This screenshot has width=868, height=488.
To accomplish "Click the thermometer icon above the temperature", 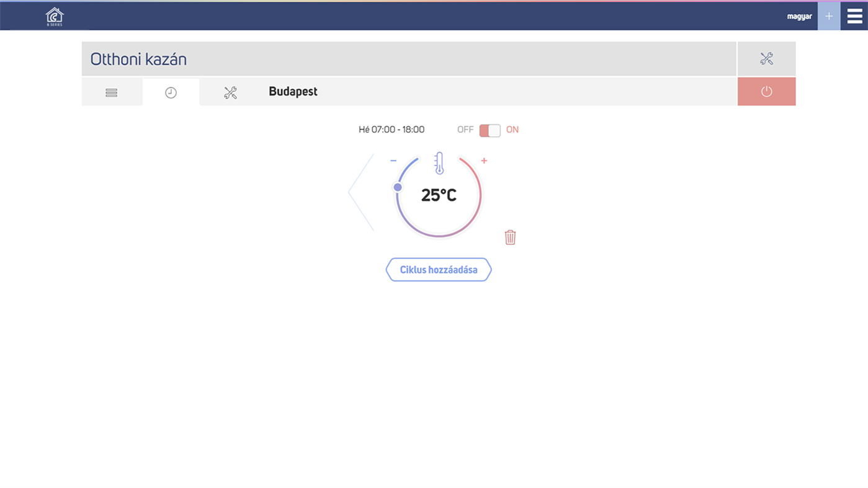I will point(439,162).
